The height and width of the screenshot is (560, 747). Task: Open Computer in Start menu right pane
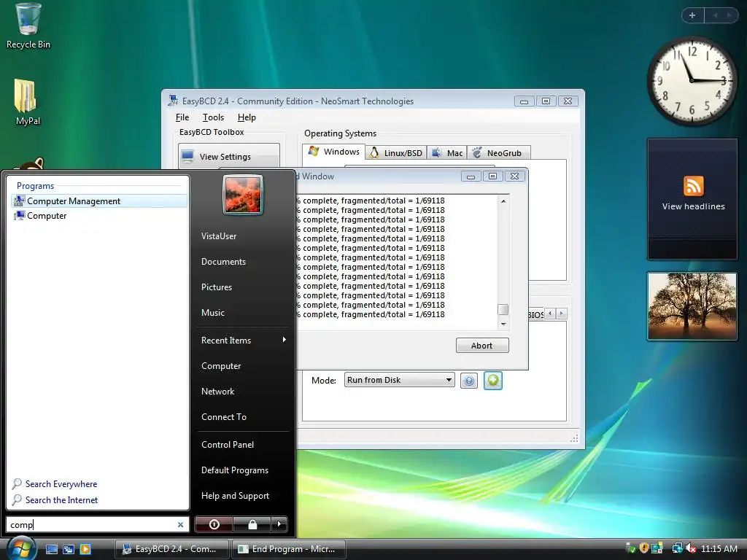pos(221,366)
